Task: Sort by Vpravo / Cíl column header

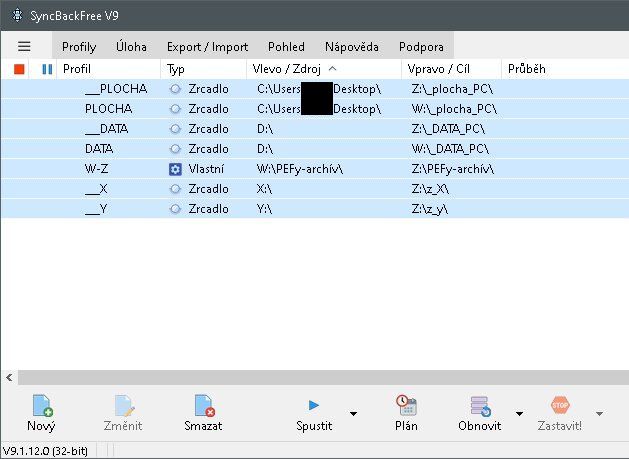Action: (x=451, y=69)
